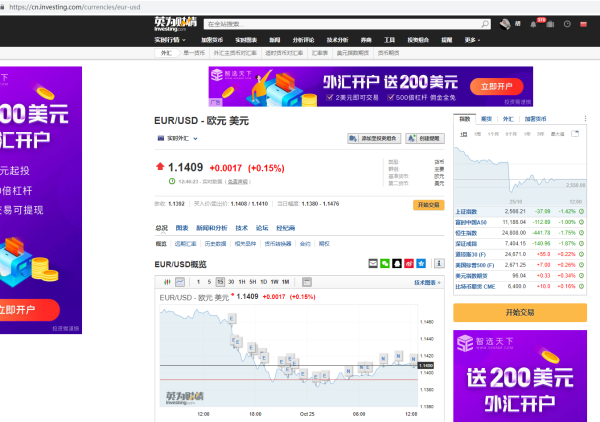The height and width of the screenshot is (422, 600).
Task: Share the page via the green WeChat icon
Action: [385, 263]
